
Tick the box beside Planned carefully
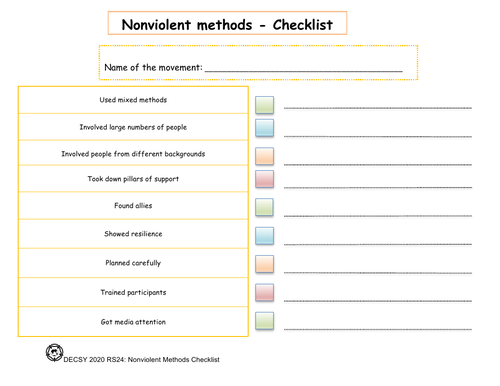pos(265,264)
